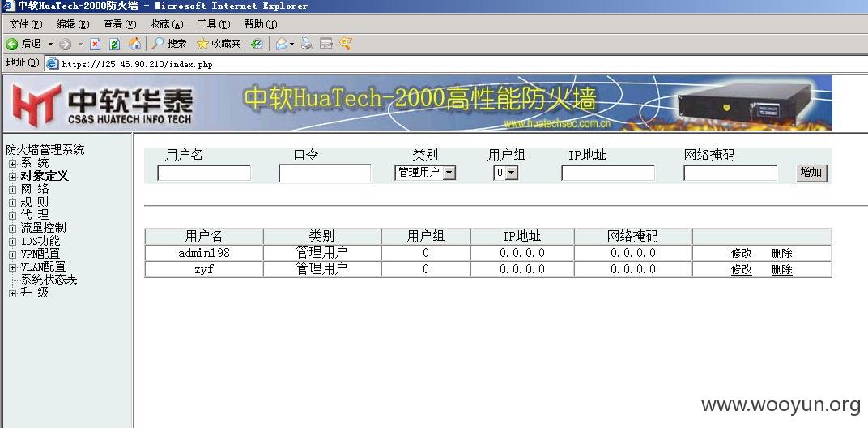
Task: Click the 网络掩码 input field
Action: (730, 173)
